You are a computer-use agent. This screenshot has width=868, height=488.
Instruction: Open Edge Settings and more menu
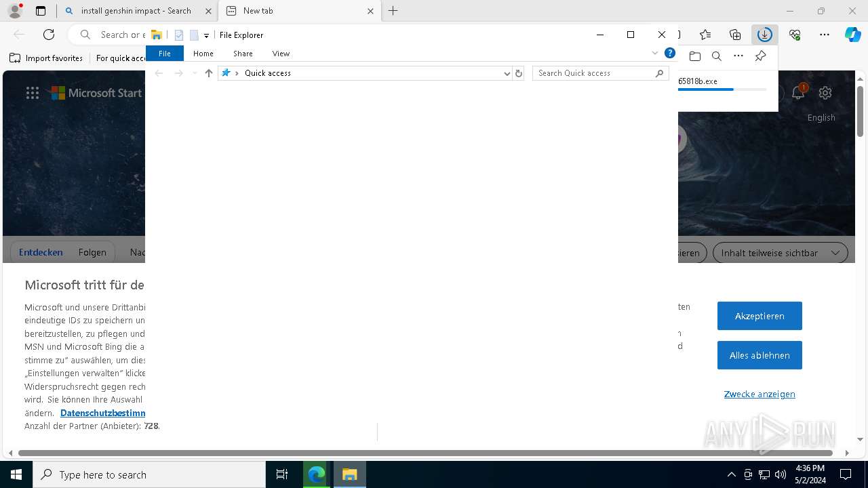click(825, 35)
